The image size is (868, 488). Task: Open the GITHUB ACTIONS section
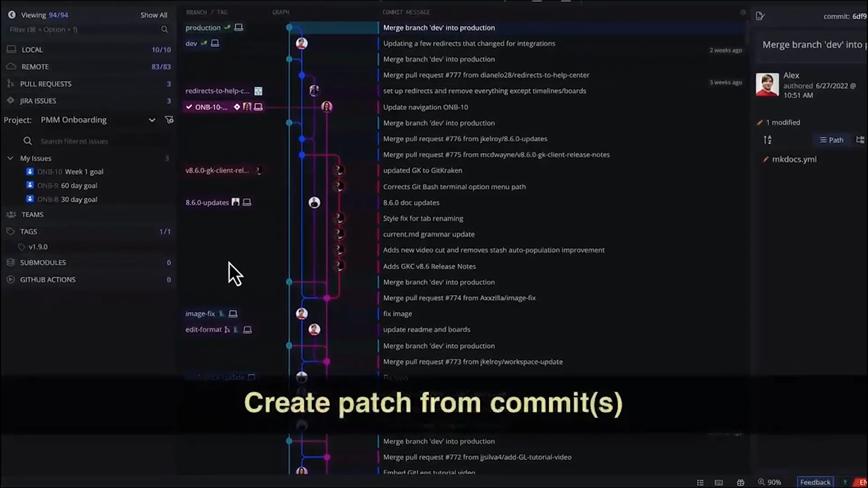coord(47,280)
